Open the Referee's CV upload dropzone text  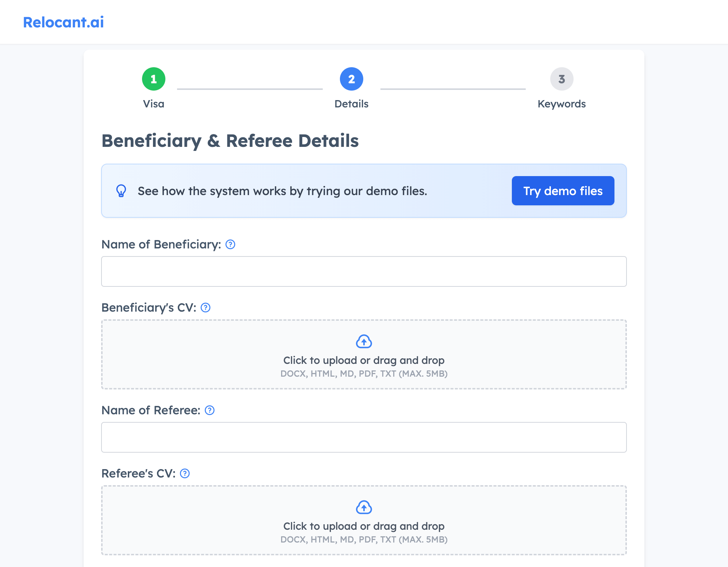[x=364, y=526]
